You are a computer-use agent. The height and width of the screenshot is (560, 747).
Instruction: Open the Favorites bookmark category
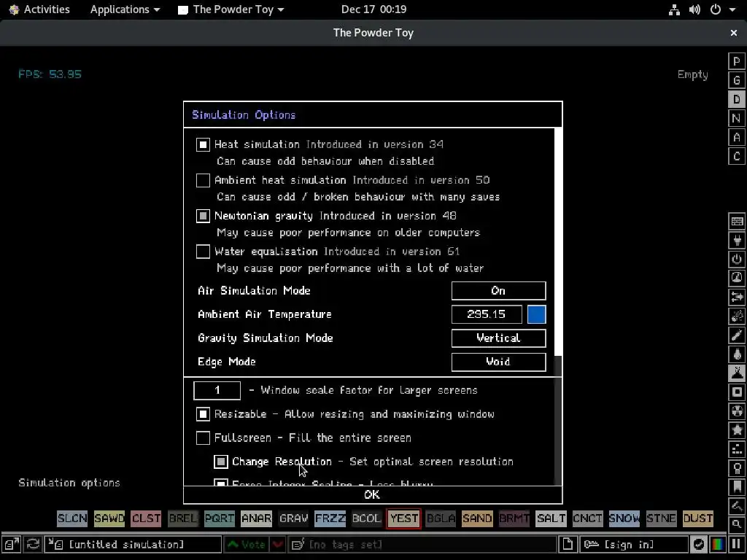point(737,488)
